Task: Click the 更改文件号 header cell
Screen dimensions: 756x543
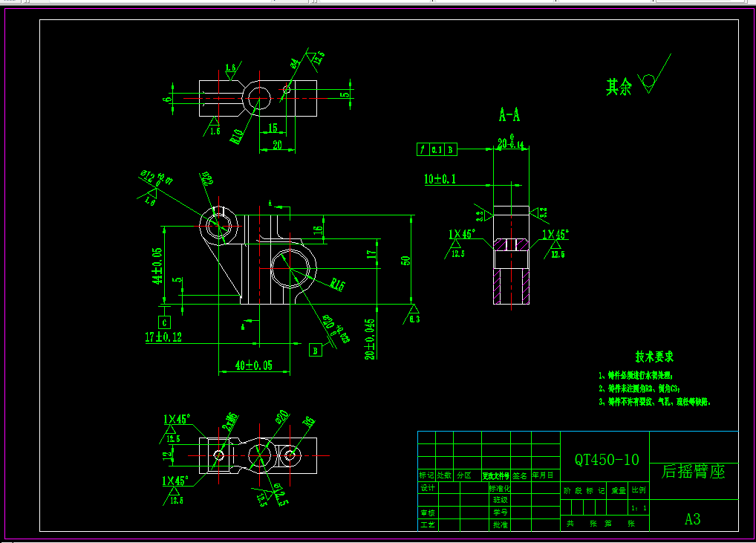Action: (x=495, y=476)
